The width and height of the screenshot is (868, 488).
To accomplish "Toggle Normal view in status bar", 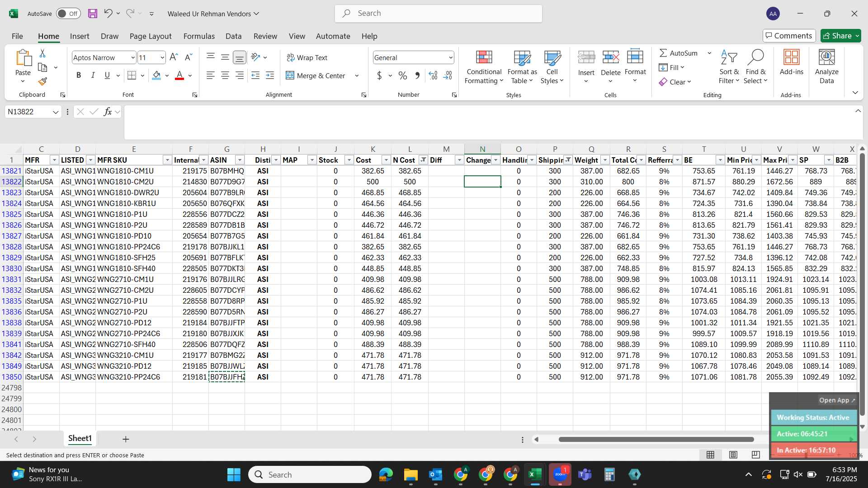I will click(710, 455).
